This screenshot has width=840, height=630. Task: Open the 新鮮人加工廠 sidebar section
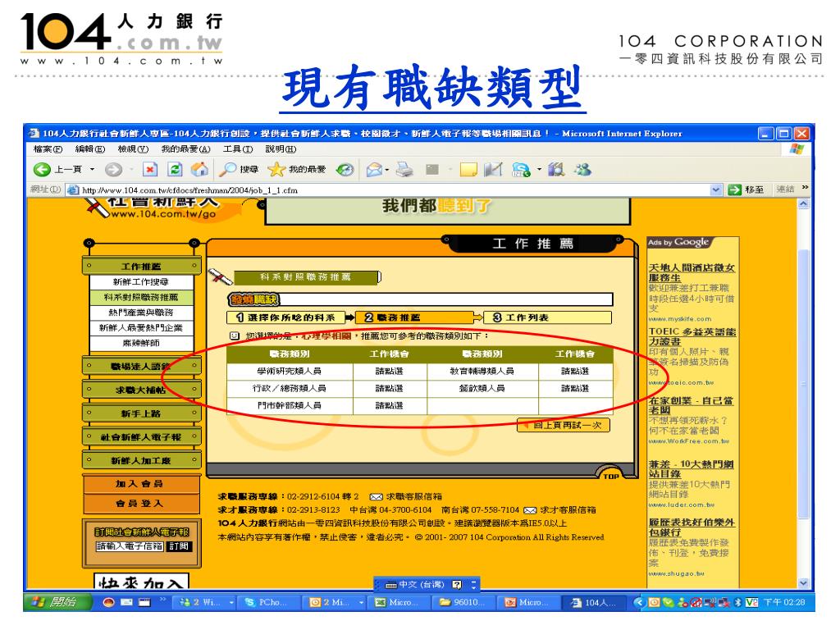[x=141, y=461]
